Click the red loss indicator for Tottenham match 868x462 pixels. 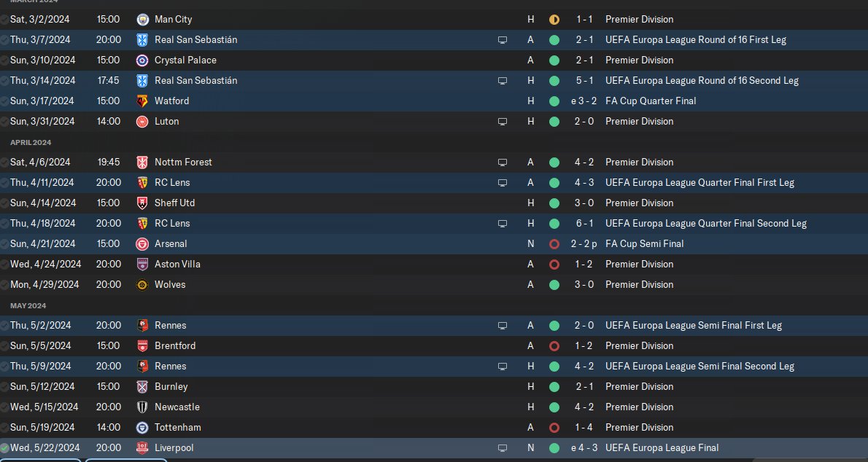[x=554, y=428]
